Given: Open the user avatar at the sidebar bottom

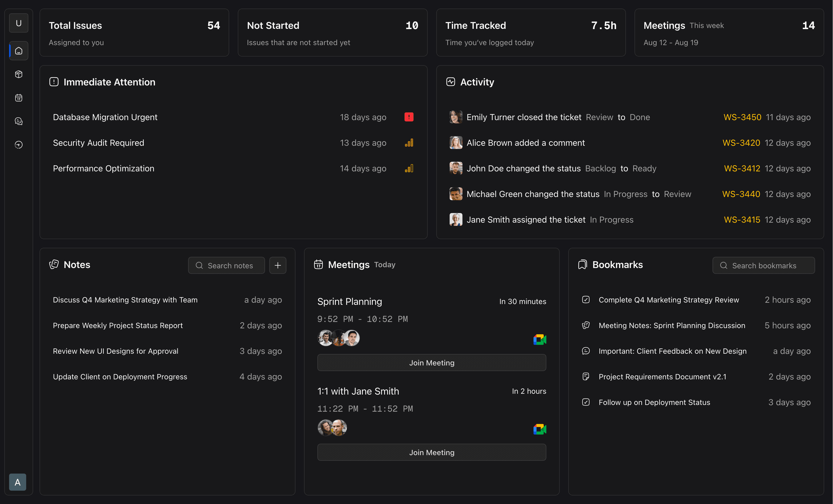Looking at the screenshot, I should point(17,482).
